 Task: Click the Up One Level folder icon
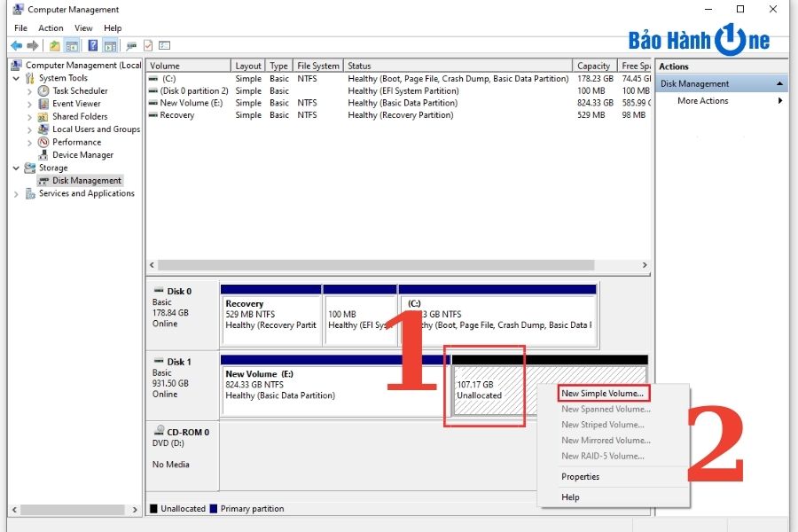coord(55,45)
